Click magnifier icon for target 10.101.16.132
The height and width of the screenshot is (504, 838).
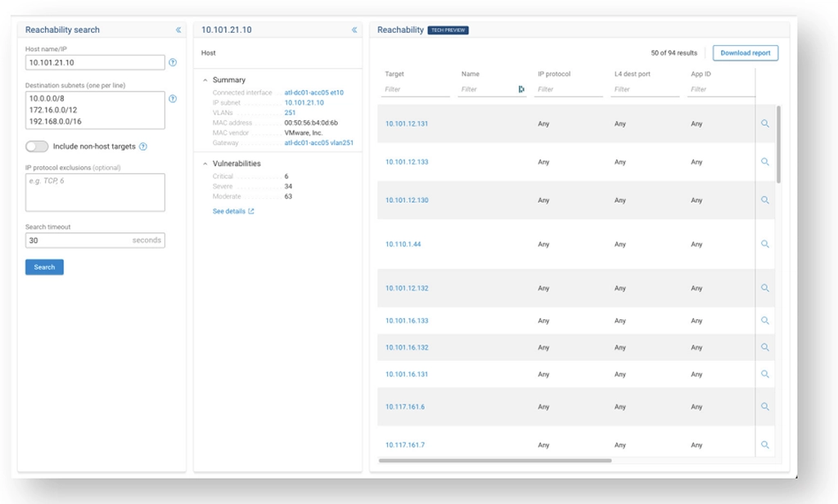click(x=765, y=347)
